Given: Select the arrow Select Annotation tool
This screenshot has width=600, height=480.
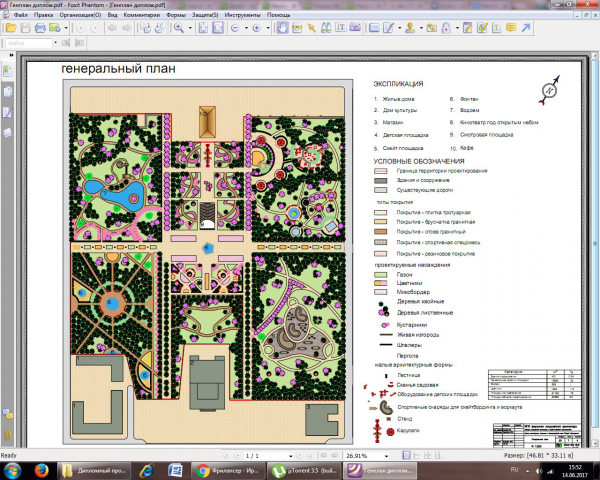Looking at the screenshot, I should (312, 28).
